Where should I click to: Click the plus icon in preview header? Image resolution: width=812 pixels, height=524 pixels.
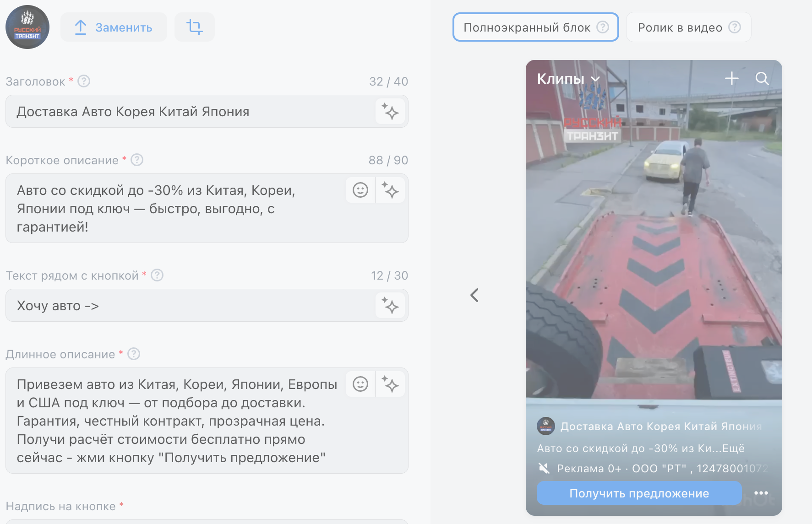732,78
